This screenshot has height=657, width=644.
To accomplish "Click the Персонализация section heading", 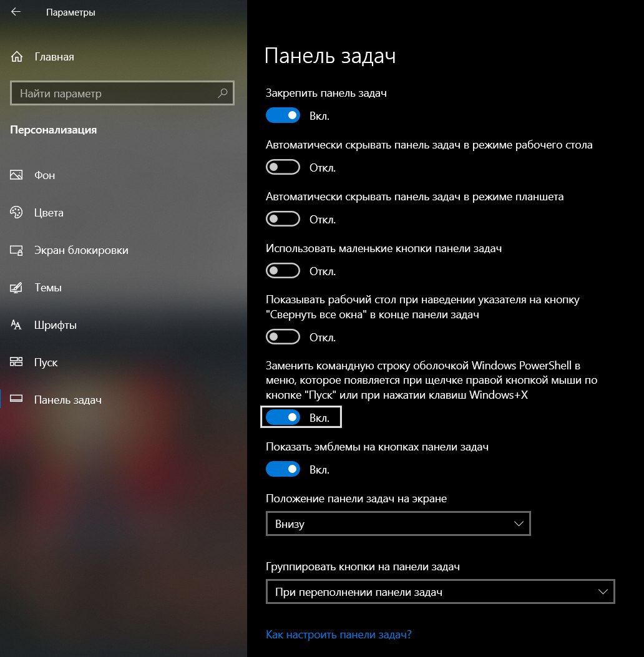I will 53,130.
